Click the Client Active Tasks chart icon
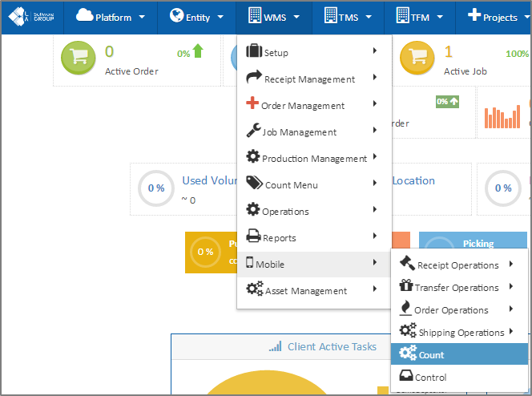Screen dimensions: 532x396 tap(276, 346)
